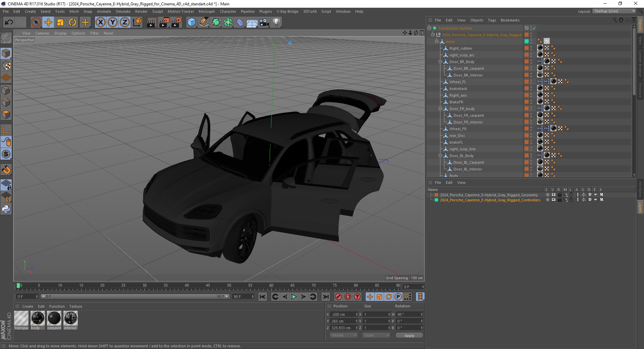Toggle Z axis lock icon

[x=125, y=22]
